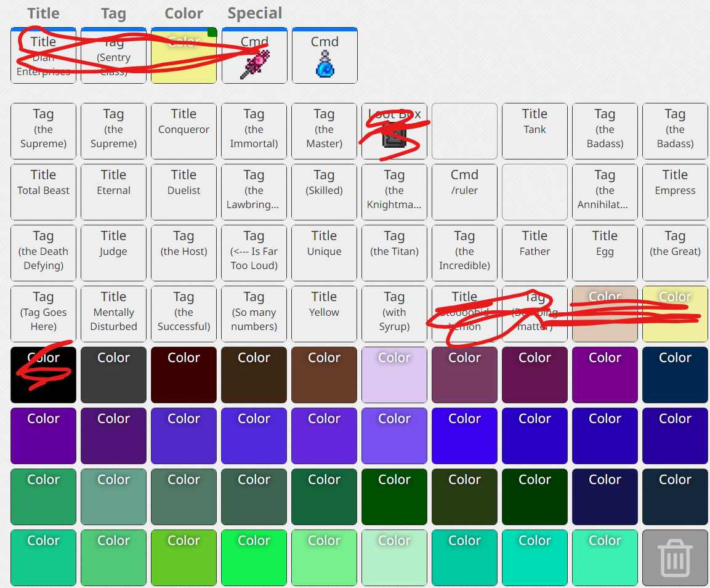This screenshot has width=710, height=588.
Task: Select the Title Total Beast item
Action: (44, 192)
